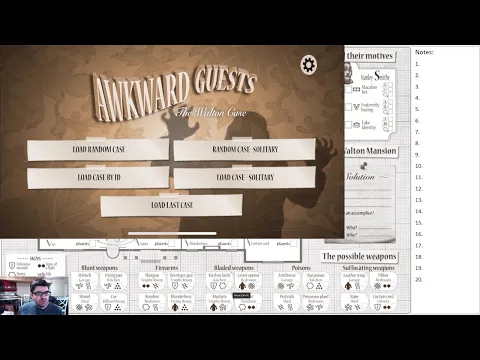Select the Pillow weapon card
Image resolution: width=480 pixels, height=360 pixels.
pyautogui.click(x=383, y=281)
